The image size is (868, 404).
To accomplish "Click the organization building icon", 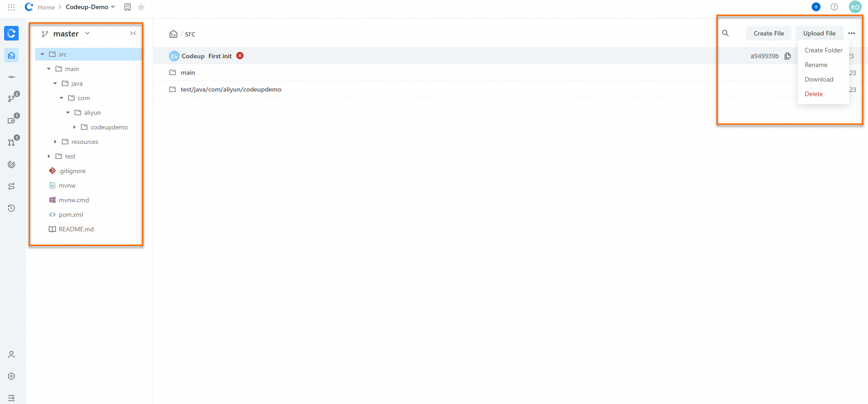I will 127,7.
